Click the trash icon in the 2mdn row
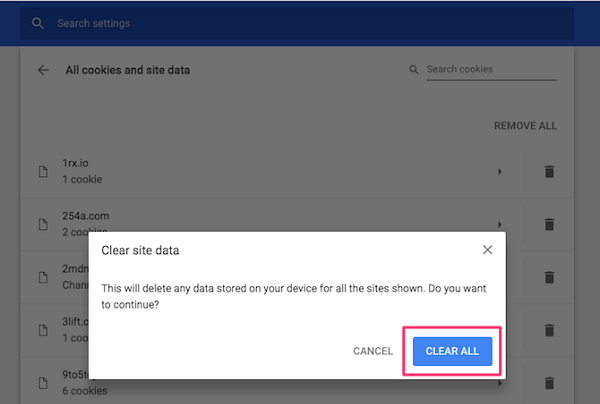600x404 pixels. point(548,277)
